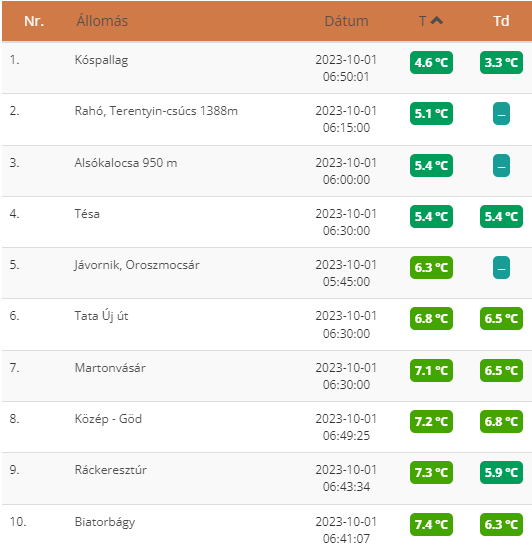Click the 6.8 °C badge for Tata Új út

(x=431, y=318)
